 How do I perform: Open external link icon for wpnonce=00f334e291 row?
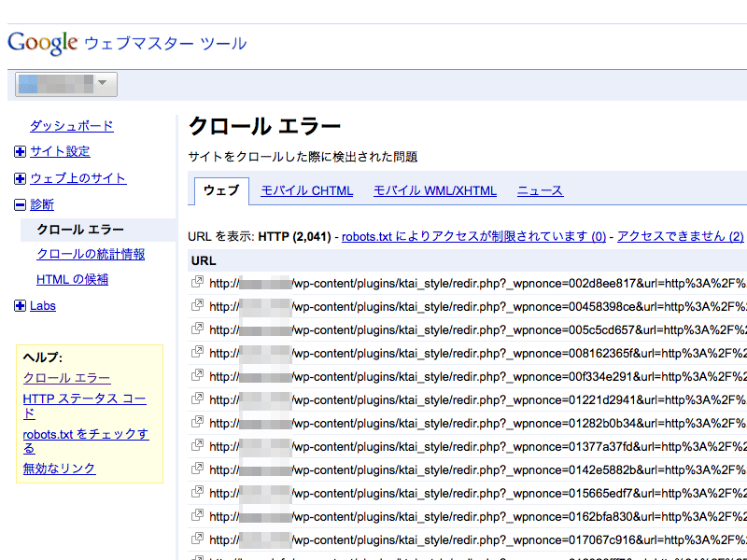197,375
